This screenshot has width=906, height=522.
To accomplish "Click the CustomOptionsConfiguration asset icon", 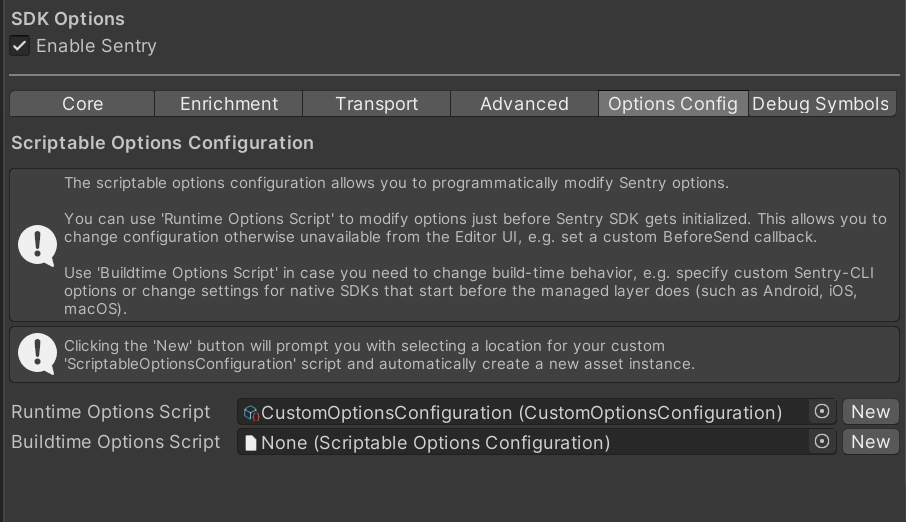I will pos(251,412).
